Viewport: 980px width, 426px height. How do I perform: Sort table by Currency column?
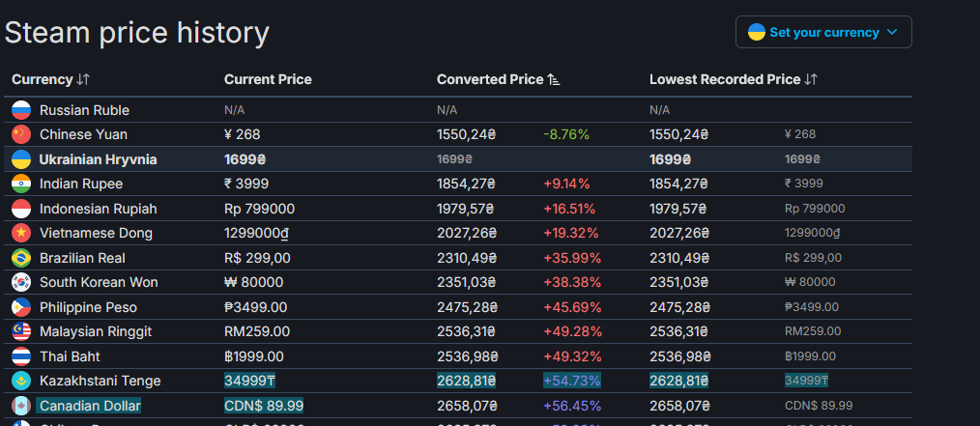50,79
